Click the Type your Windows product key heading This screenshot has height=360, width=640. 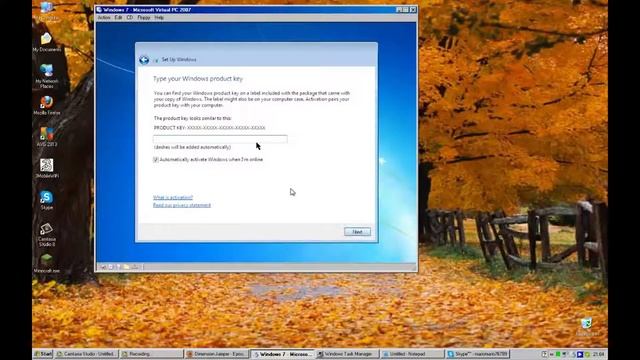click(x=198, y=79)
